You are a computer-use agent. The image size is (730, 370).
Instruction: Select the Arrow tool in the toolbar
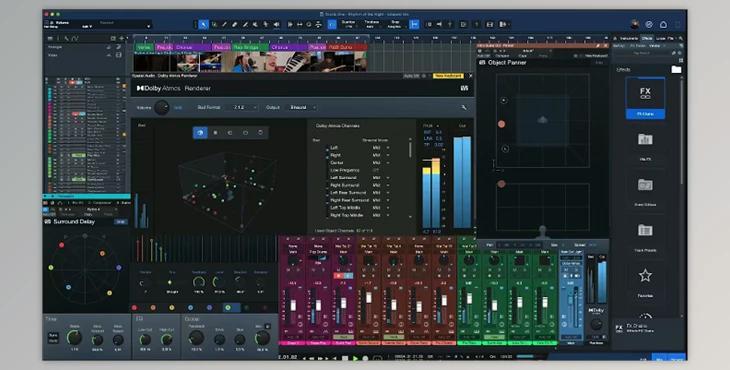203,24
